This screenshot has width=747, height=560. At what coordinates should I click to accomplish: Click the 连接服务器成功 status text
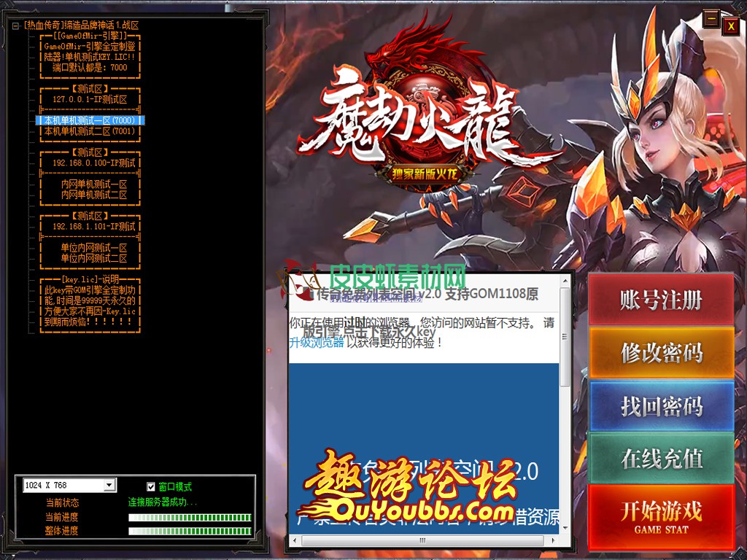163,502
